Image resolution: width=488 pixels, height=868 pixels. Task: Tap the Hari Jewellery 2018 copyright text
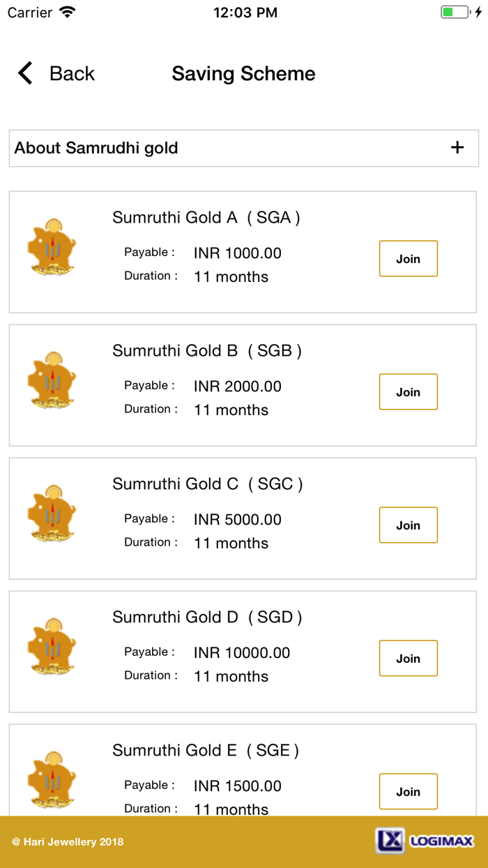click(68, 841)
